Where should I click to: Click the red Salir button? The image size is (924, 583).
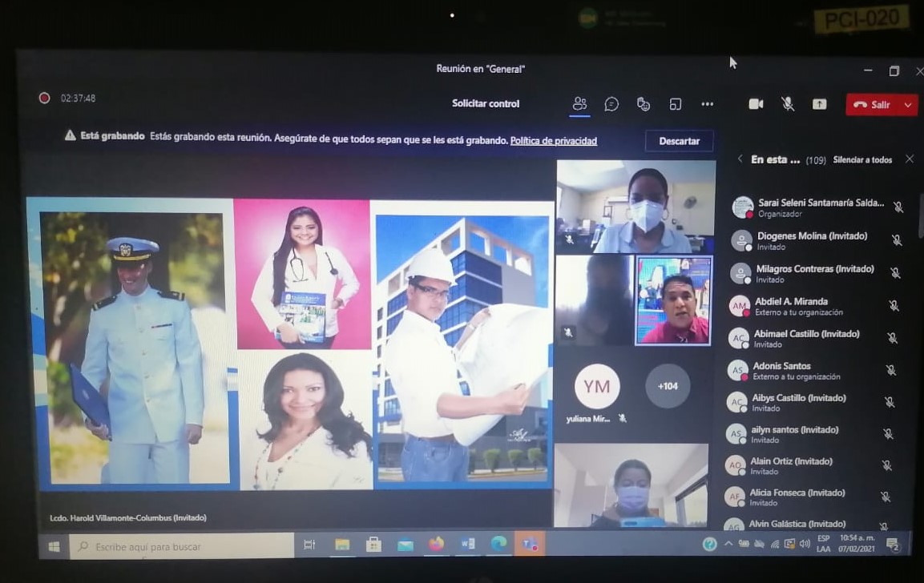873,105
